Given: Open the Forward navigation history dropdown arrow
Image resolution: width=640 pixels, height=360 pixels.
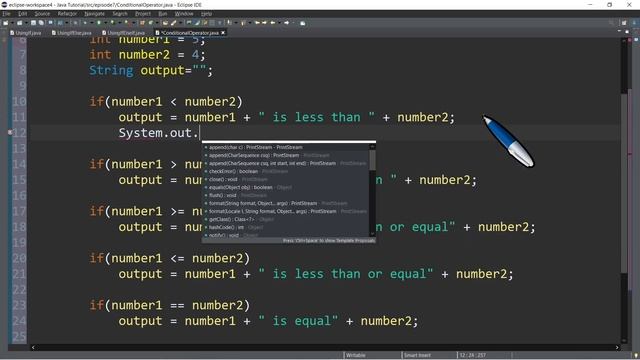Looking at the screenshot, I should click(293, 23).
